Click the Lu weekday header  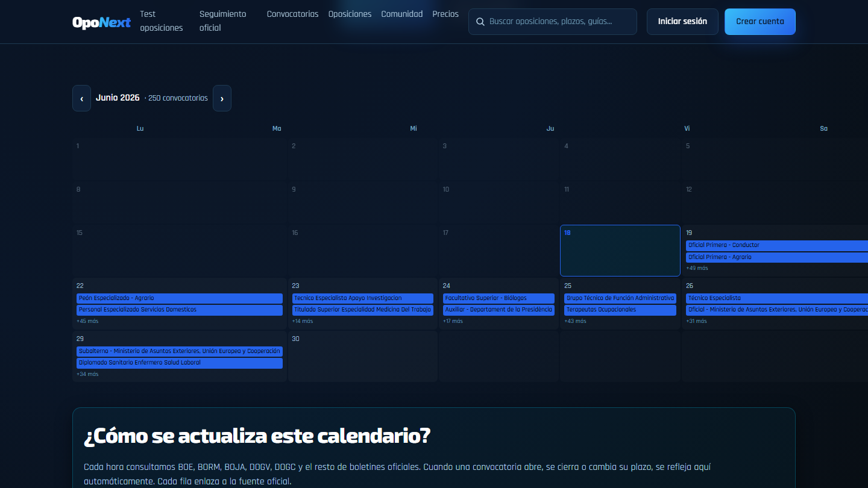[x=140, y=128]
